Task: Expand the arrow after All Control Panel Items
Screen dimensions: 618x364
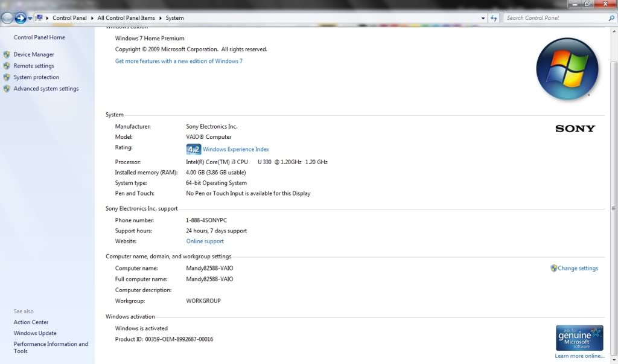Action: click(161, 18)
